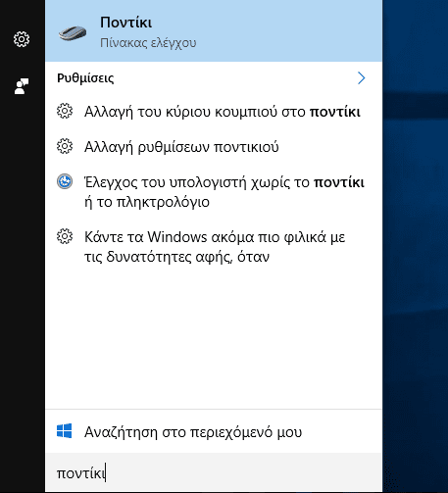Click the gear icon beside Αλλαγή ρυθμίσεων ποντικιού

coord(65,146)
